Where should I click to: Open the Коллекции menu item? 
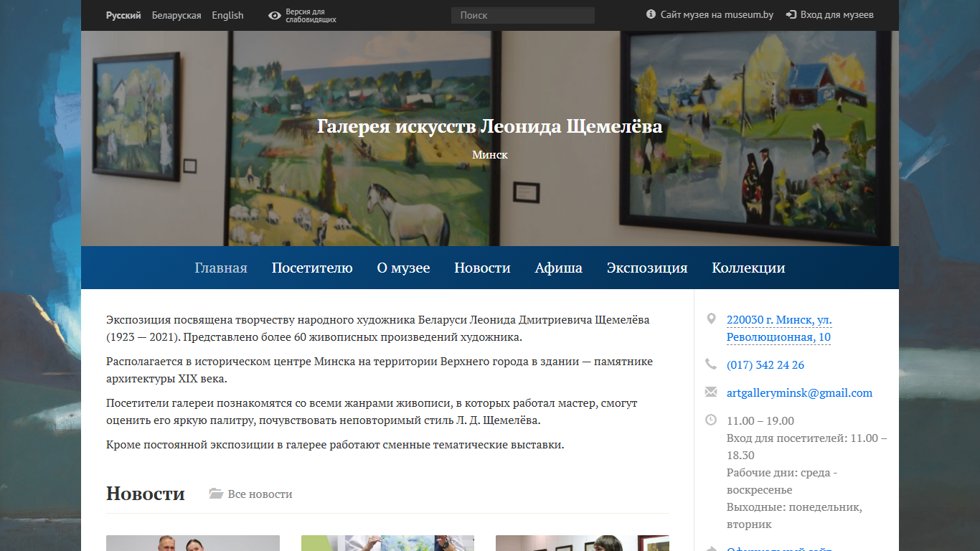pyautogui.click(x=748, y=268)
